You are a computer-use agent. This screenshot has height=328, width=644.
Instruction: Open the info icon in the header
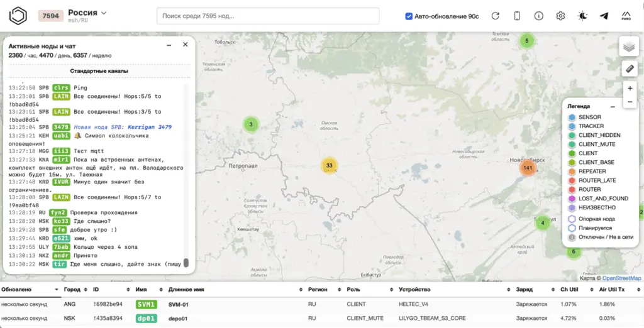[539, 16]
